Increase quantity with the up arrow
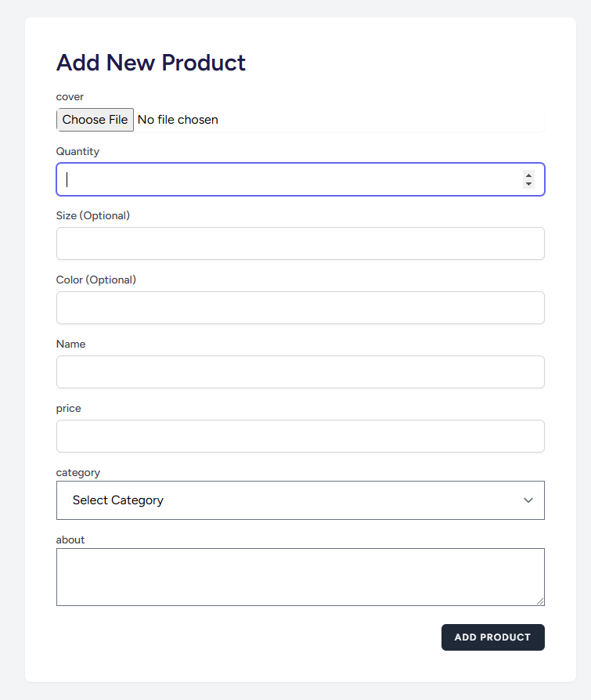 tap(529, 175)
